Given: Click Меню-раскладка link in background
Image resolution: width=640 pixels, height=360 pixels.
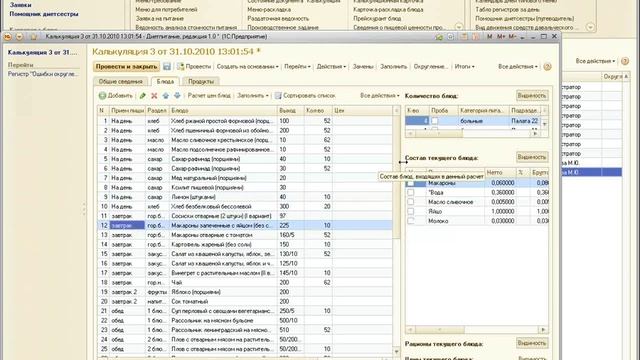Looking at the screenshot, I should click(x=269, y=9).
